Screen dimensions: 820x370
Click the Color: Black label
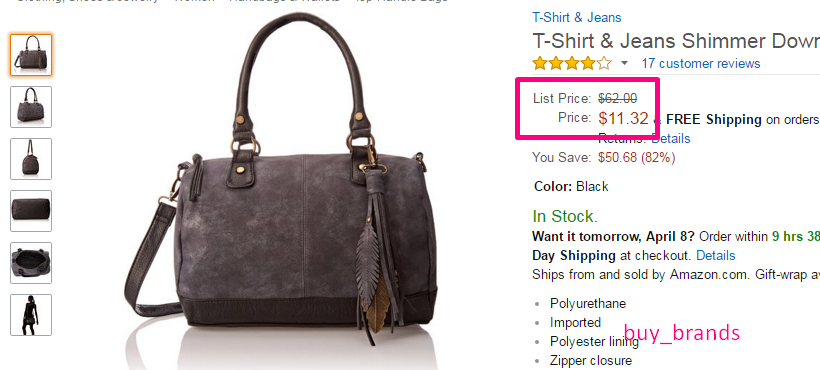pos(571,187)
